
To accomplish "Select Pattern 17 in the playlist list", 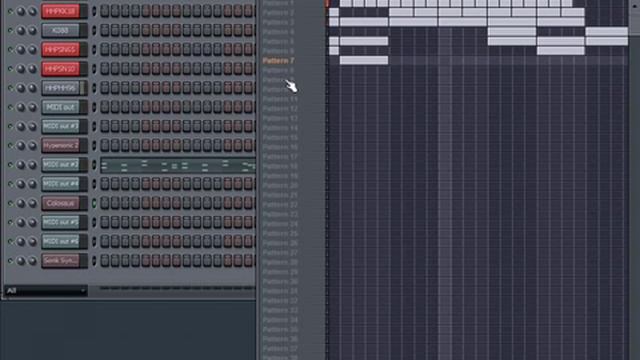I will [280, 157].
